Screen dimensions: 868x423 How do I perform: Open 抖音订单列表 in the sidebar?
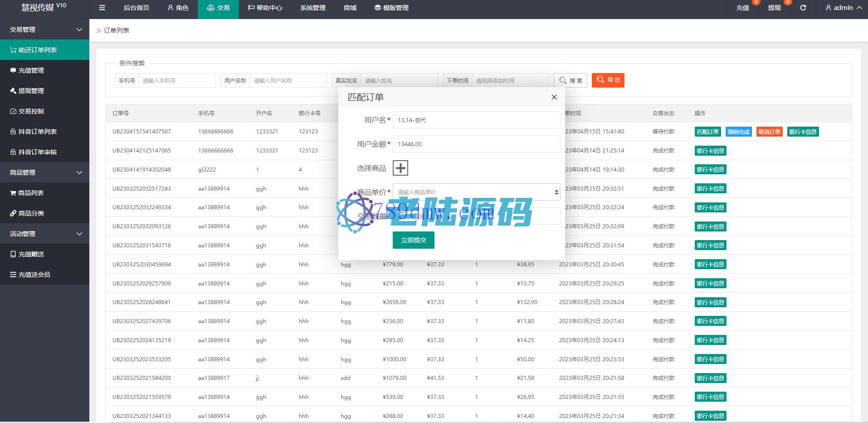pyautogui.click(x=37, y=132)
